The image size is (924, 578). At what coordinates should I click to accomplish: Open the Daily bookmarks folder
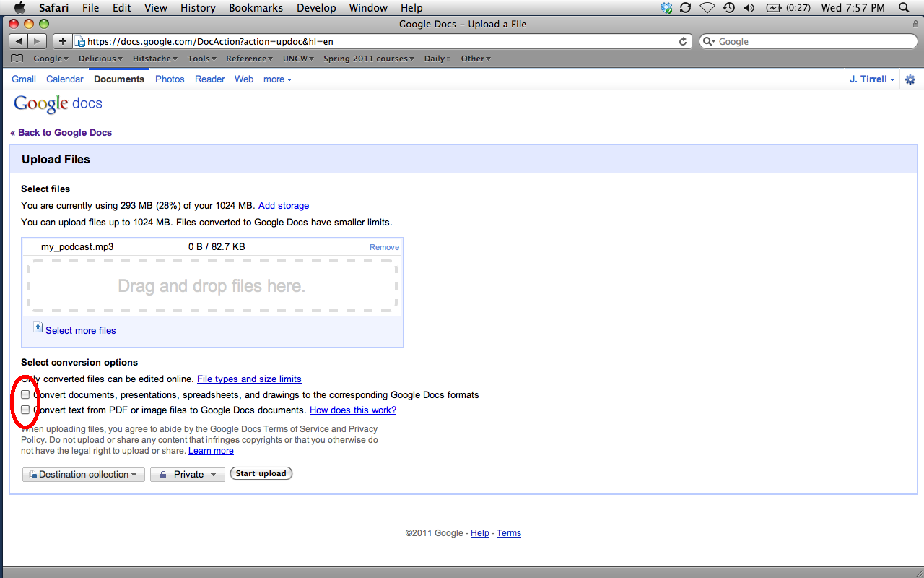point(437,59)
